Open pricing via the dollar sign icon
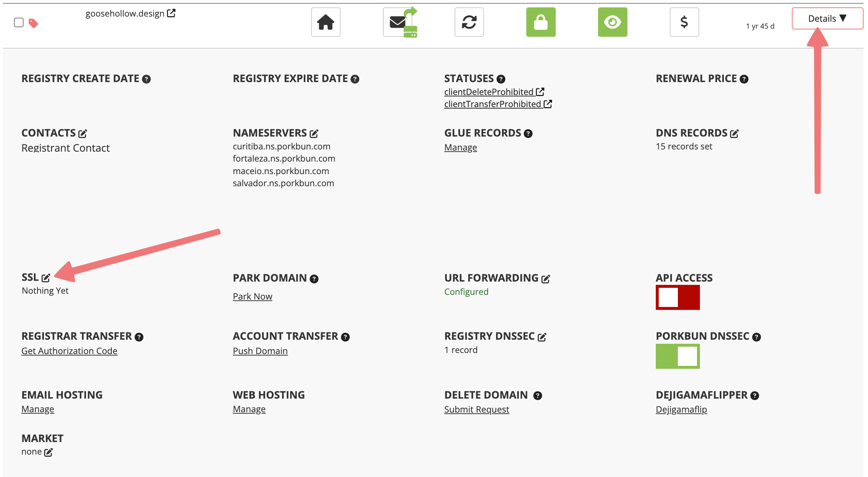 click(684, 22)
